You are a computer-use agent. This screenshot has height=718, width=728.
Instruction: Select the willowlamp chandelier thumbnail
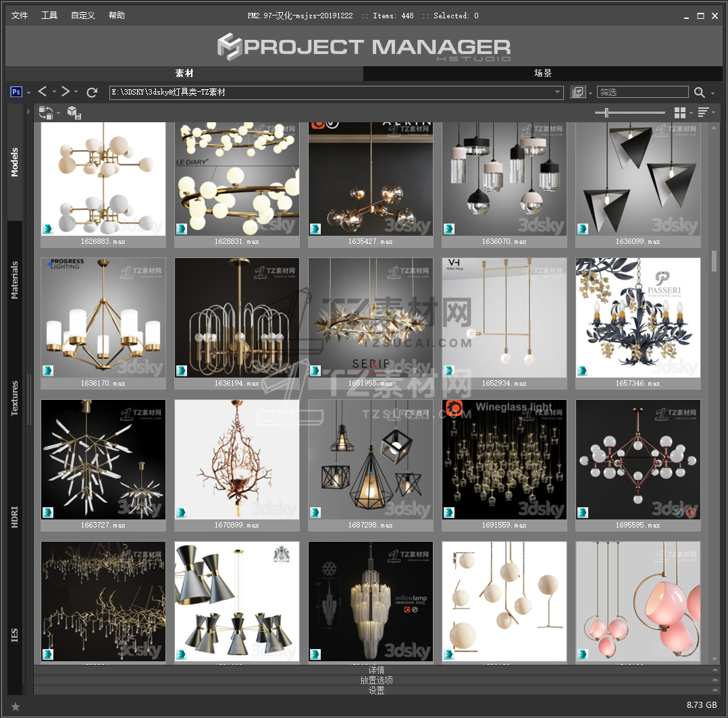[x=371, y=601]
